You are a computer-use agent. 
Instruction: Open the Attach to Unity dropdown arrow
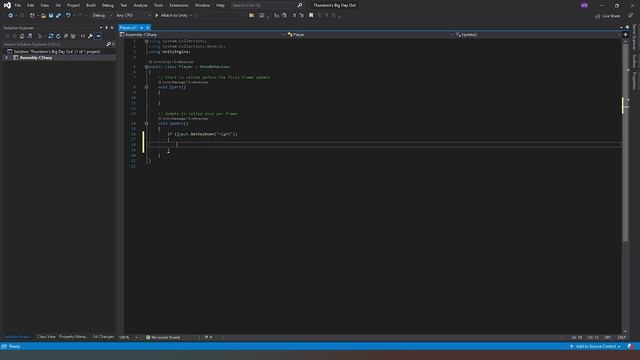191,16
